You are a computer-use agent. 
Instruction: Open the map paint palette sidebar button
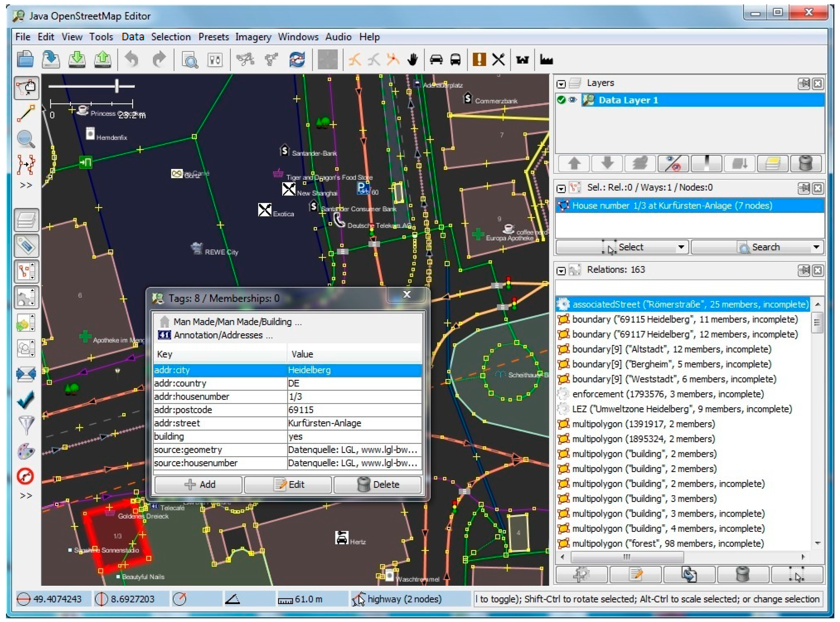tap(26, 451)
